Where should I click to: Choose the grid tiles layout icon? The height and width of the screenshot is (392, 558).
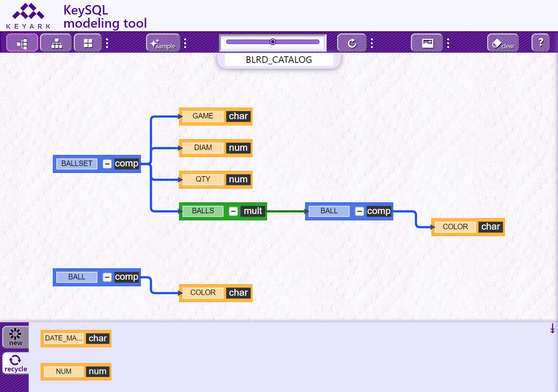[88, 43]
